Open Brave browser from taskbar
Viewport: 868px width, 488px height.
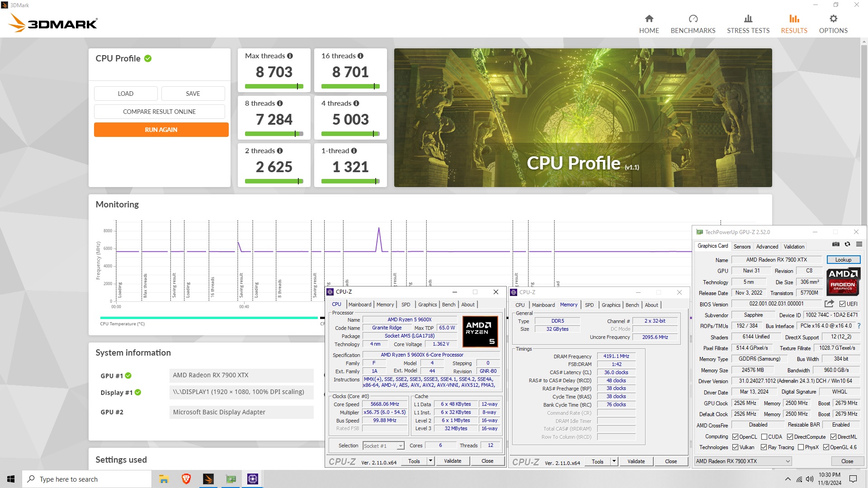tap(186, 479)
